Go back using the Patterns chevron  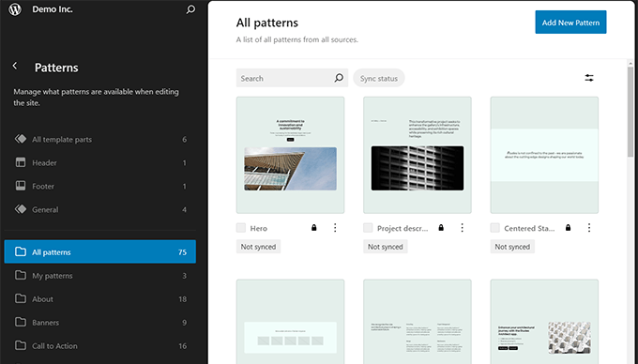[15, 66]
